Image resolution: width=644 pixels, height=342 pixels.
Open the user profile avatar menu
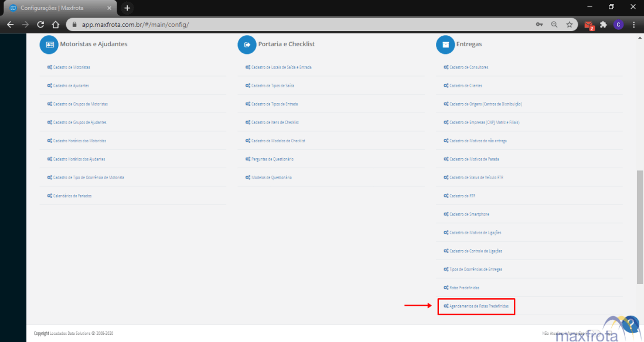[x=618, y=25]
